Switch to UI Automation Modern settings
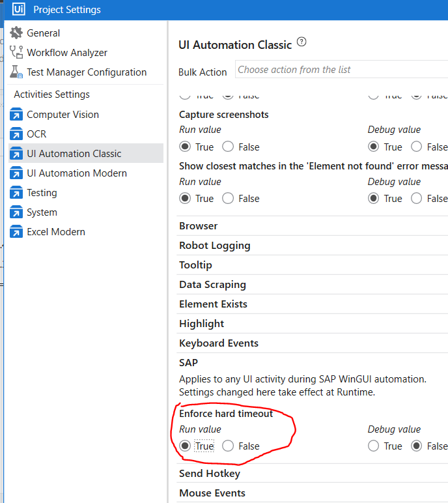This screenshot has height=503, width=448. point(77,173)
